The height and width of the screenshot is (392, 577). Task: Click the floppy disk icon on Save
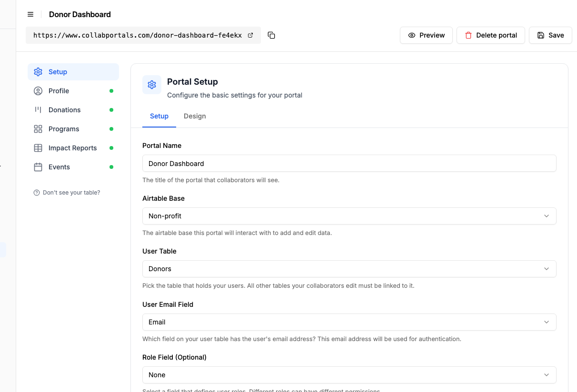coord(541,35)
